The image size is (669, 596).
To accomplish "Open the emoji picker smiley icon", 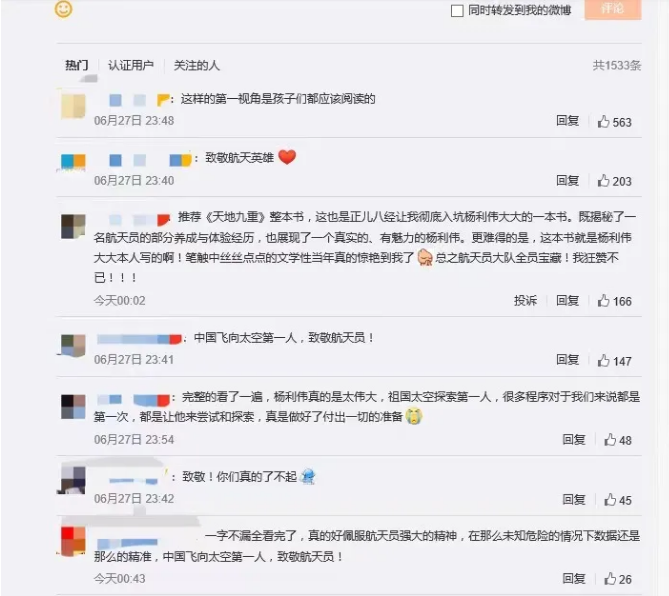I will [64, 9].
